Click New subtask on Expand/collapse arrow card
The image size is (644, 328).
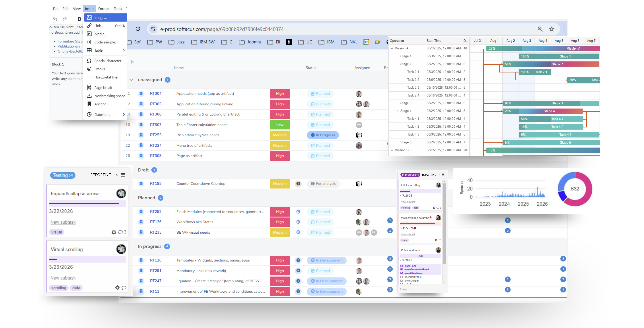pos(63,222)
